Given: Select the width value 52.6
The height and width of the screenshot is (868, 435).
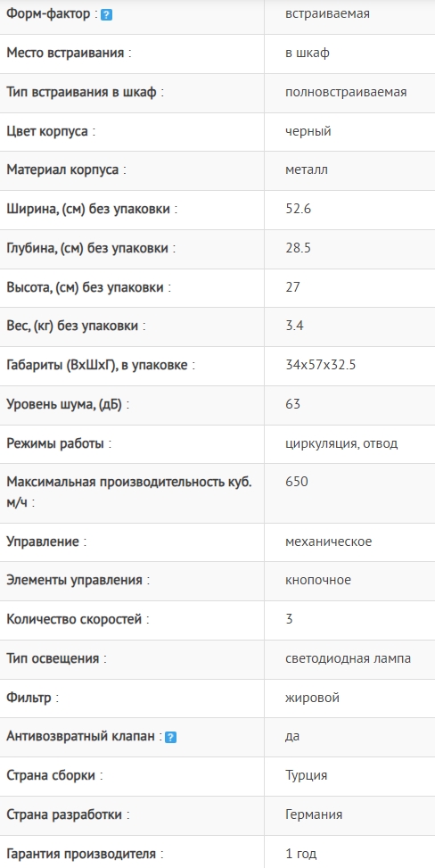Looking at the screenshot, I should pos(298,209).
